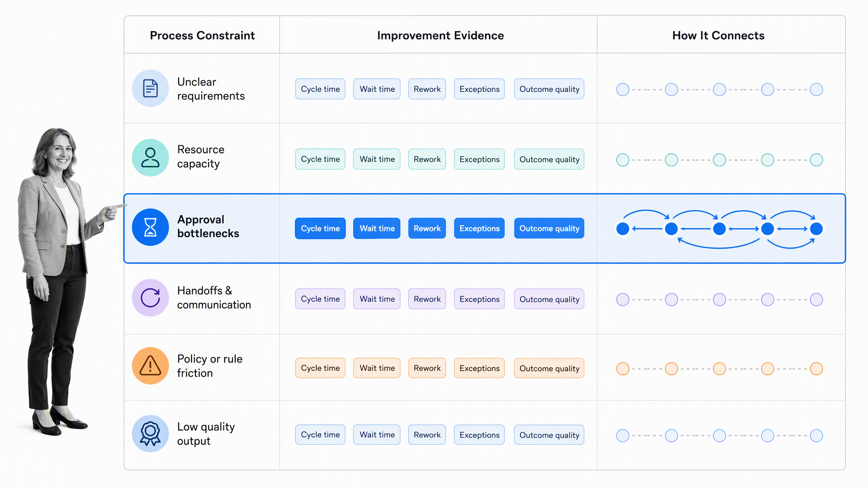Click last purple node in Handoffs connections
This screenshot has width=868, height=488.
point(816,299)
